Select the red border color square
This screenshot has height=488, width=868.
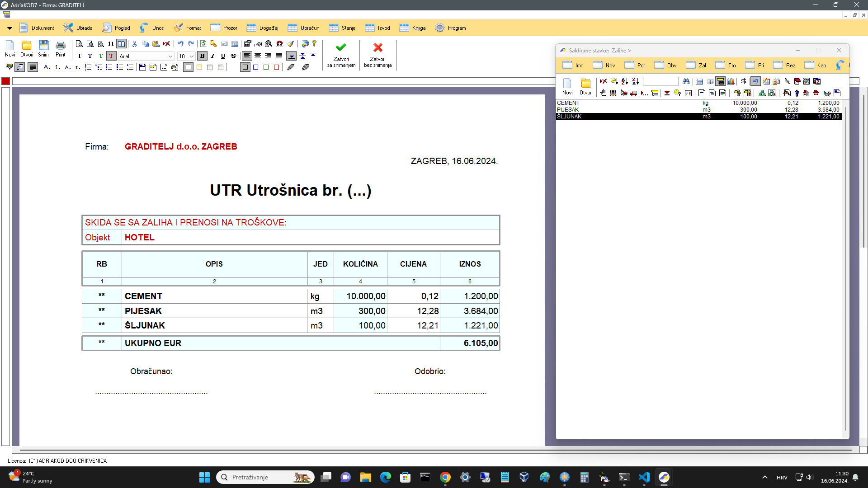point(277,67)
